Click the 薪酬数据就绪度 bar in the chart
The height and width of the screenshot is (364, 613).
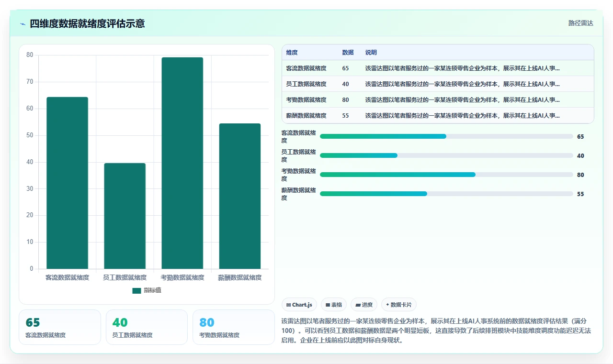click(x=240, y=196)
